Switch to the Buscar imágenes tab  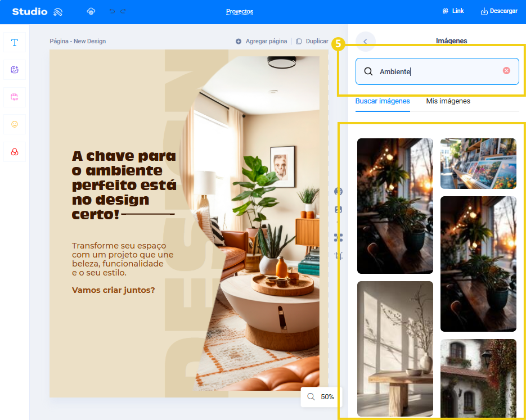pos(383,101)
